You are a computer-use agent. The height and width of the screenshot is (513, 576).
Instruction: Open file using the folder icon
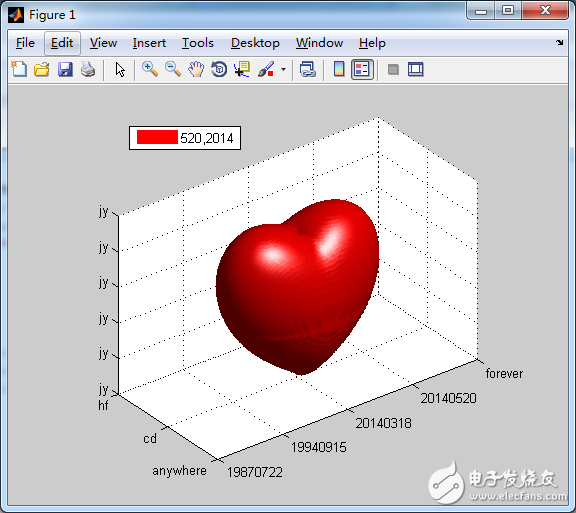pos(42,69)
